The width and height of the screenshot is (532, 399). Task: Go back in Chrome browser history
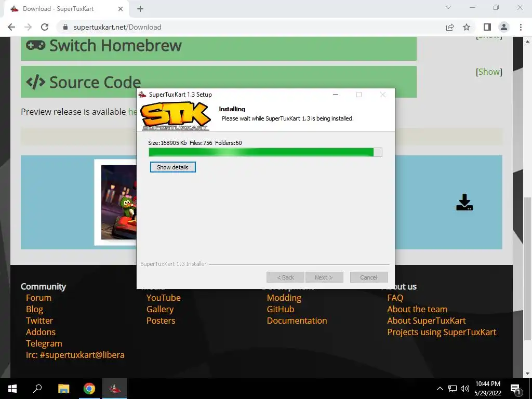(11, 27)
